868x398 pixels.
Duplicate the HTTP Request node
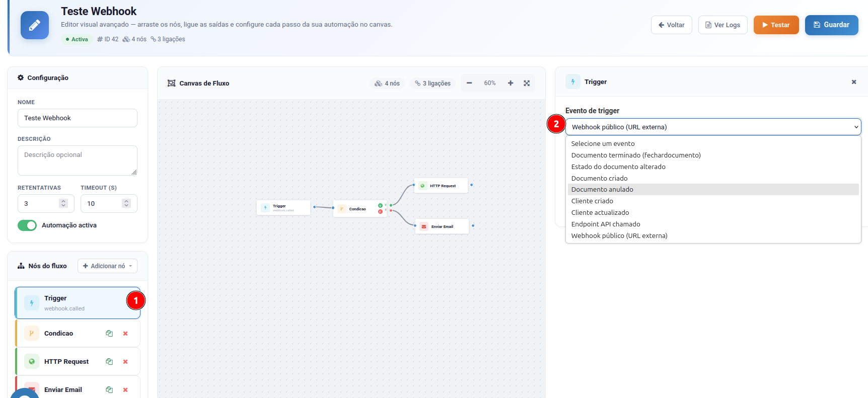pos(109,362)
